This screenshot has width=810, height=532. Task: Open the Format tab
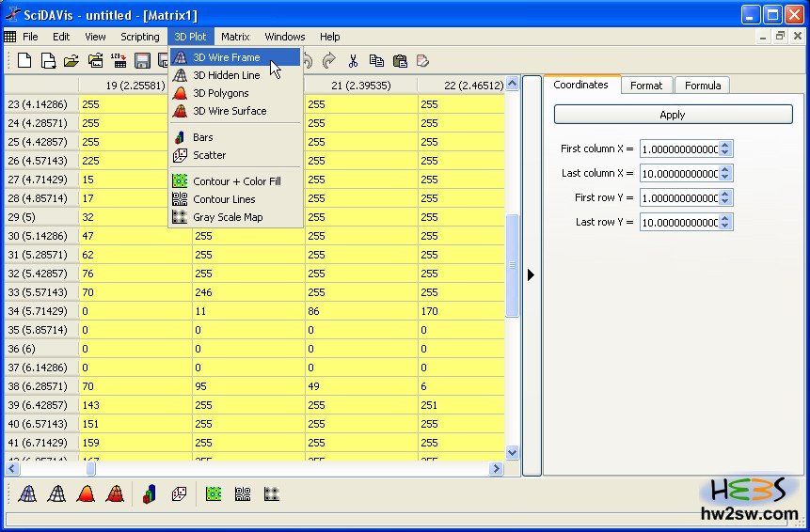(x=646, y=86)
